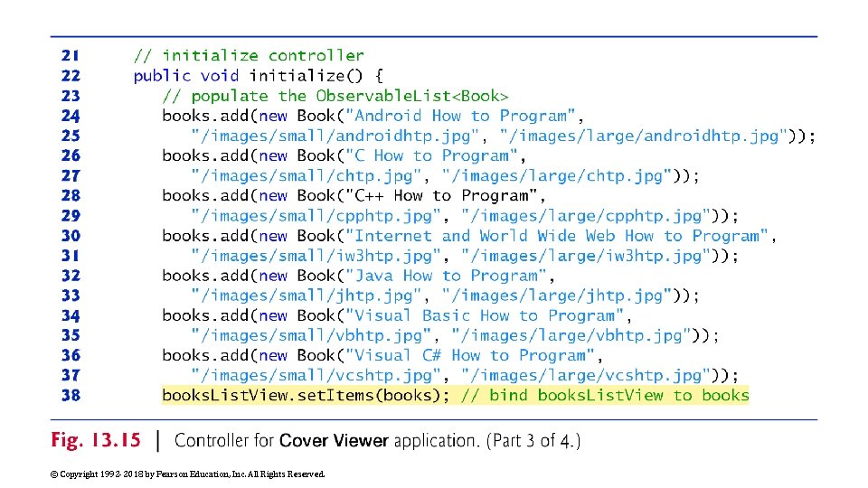868x488 pixels.
Task: Click line number 23
Action: pos(71,96)
